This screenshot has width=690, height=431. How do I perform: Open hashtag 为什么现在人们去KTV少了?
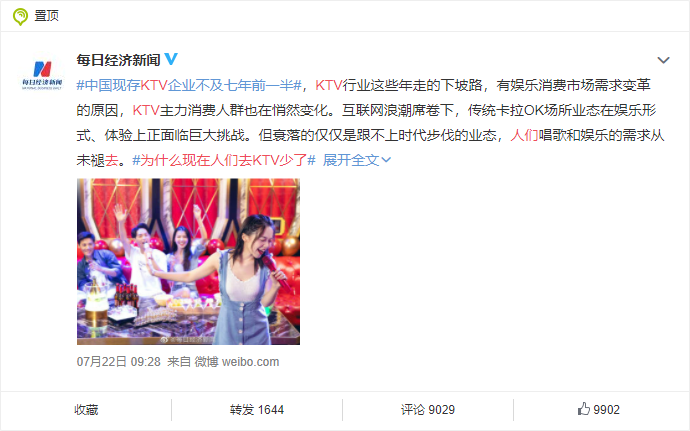point(224,160)
